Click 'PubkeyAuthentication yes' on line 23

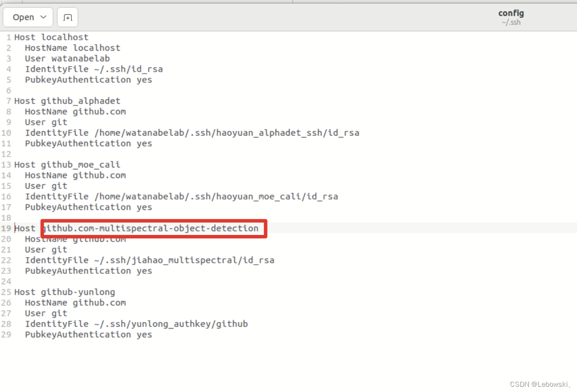tap(88, 271)
